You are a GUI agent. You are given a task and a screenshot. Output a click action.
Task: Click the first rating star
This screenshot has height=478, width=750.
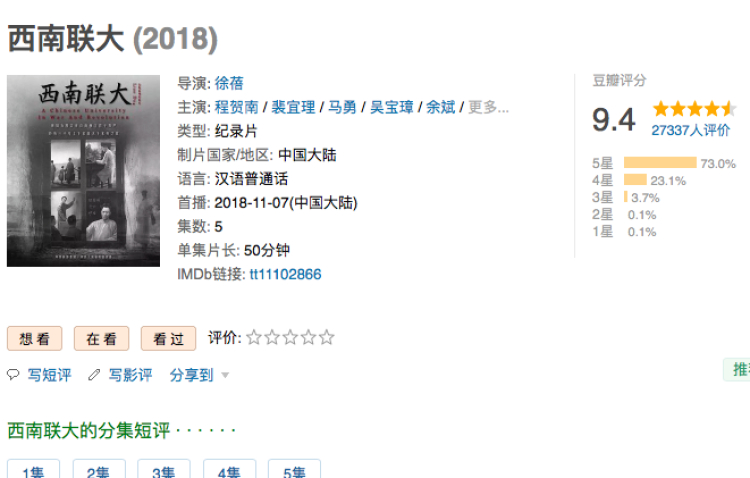[254, 338]
